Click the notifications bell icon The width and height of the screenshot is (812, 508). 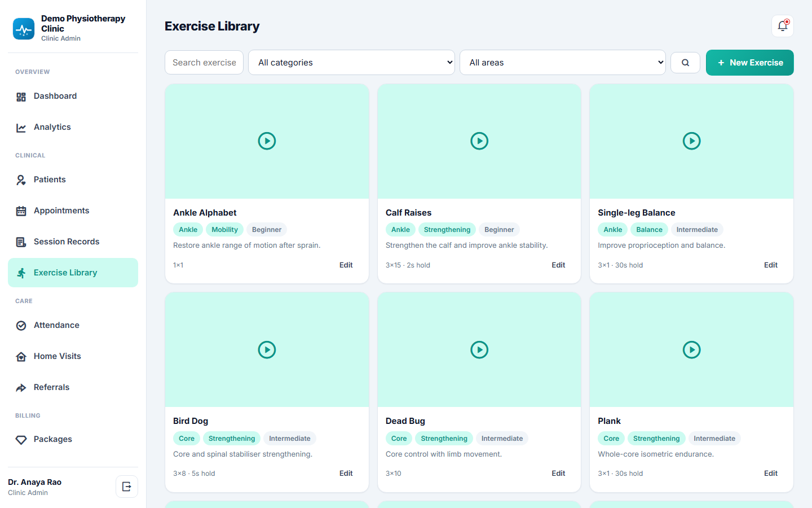coord(783,26)
